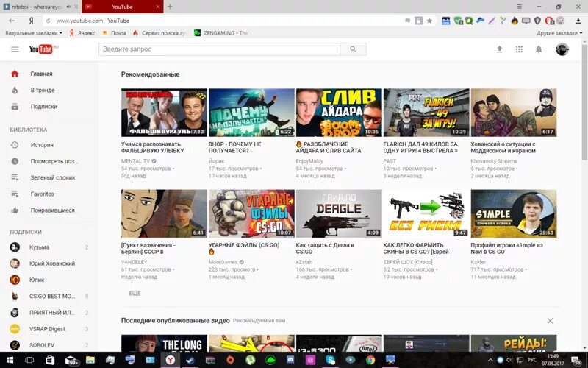
Task: Open EnjoyMaloy channel link
Action: pos(309,161)
